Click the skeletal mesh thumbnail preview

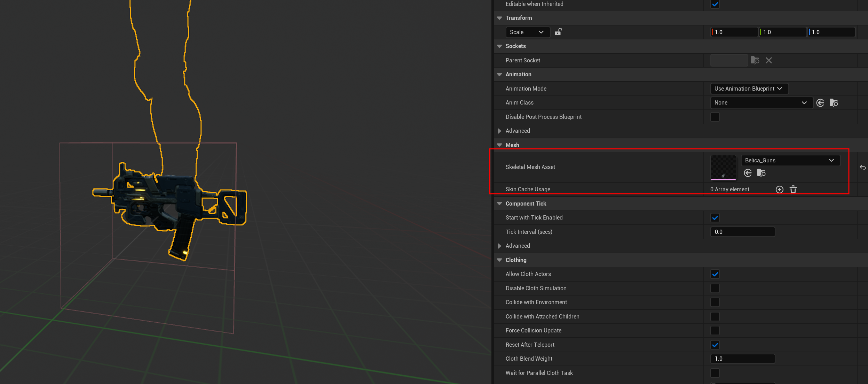pos(723,168)
